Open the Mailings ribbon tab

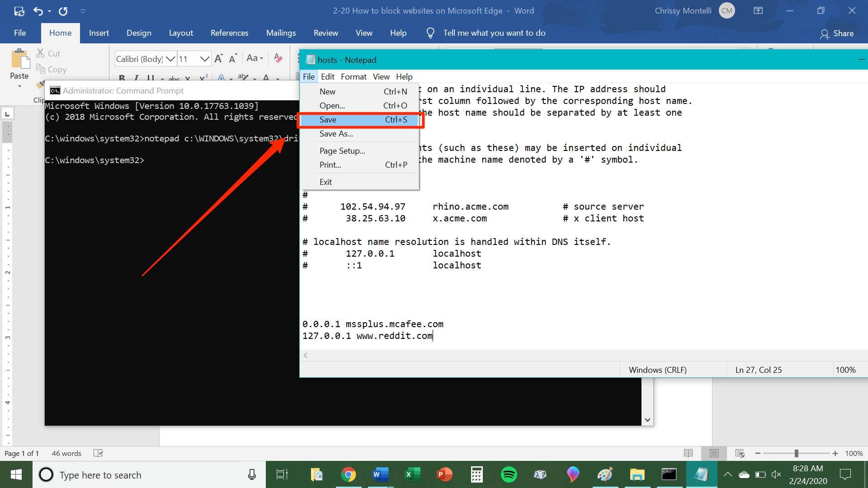[281, 33]
